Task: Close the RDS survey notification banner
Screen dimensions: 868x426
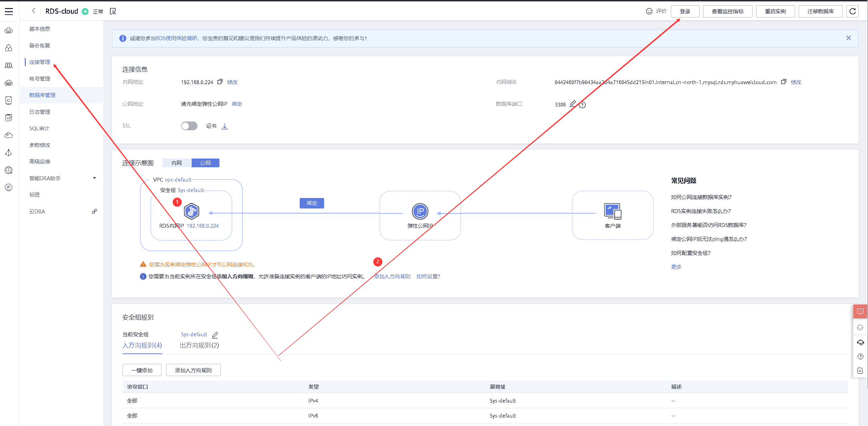Action: [x=848, y=38]
